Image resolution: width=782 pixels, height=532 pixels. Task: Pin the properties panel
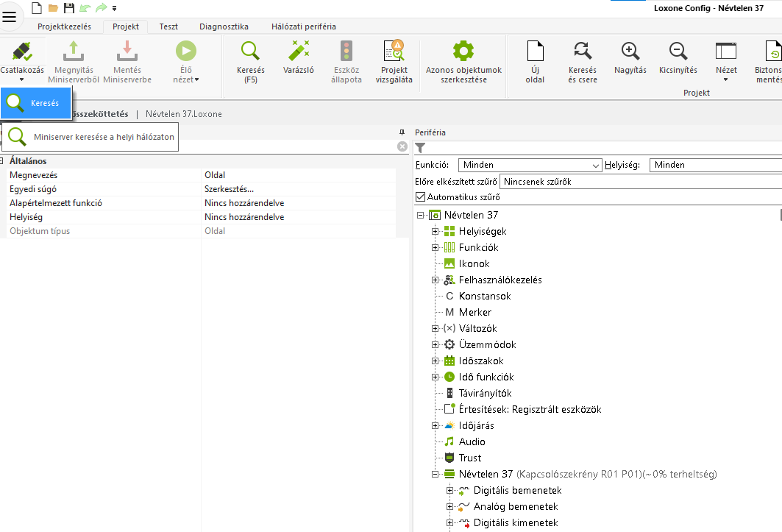pos(402,132)
